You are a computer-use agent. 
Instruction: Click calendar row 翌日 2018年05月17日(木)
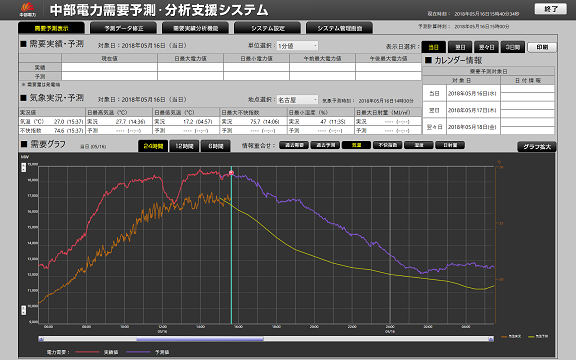pyautogui.click(x=489, y=110)
